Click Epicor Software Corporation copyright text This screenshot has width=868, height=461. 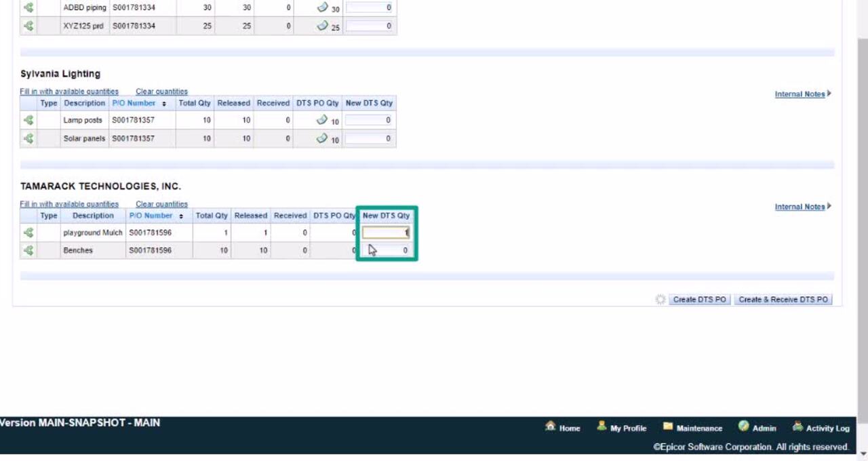[x=751, y=447]
